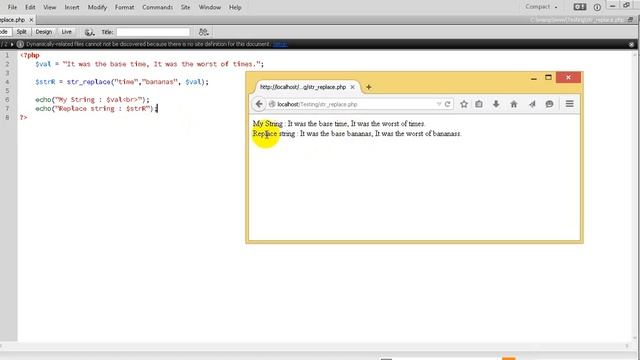Go back in the browser
The image size is (640, 360).
[x=259, y=104]
